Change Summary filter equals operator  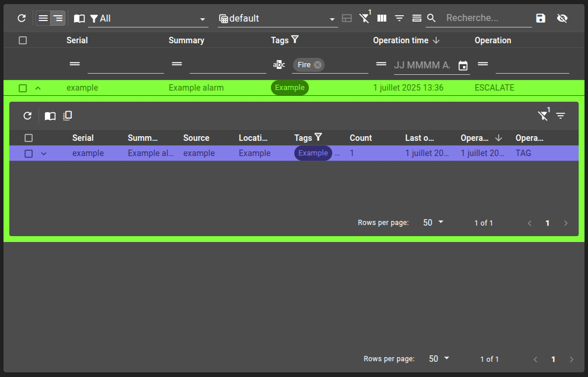[176, 64]
